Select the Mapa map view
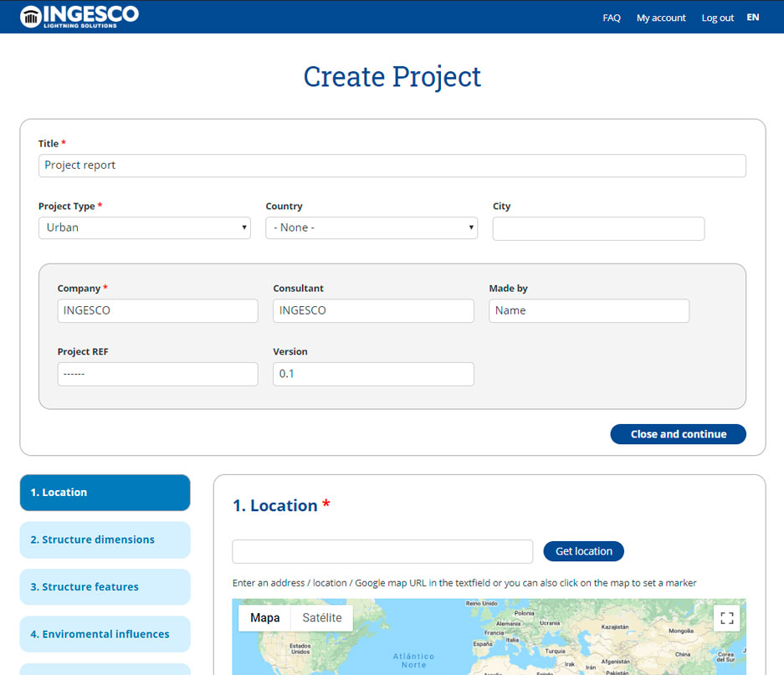 [x=265, y=618]
